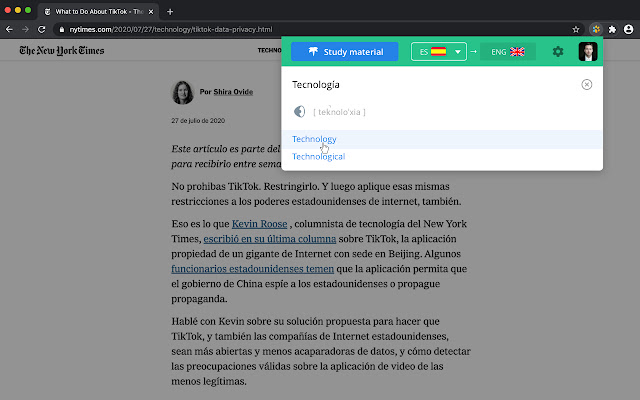Viewport: 640px width, 400px height.
Task: Click the translator extension icon in toolbar
Action: (595, 30)
